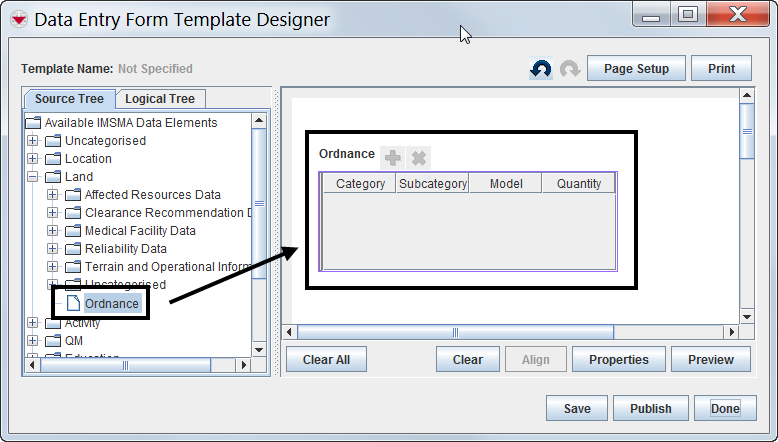Click the Clear All button
Viewport: 778px width, 442px height.
[x=326, y=360]
